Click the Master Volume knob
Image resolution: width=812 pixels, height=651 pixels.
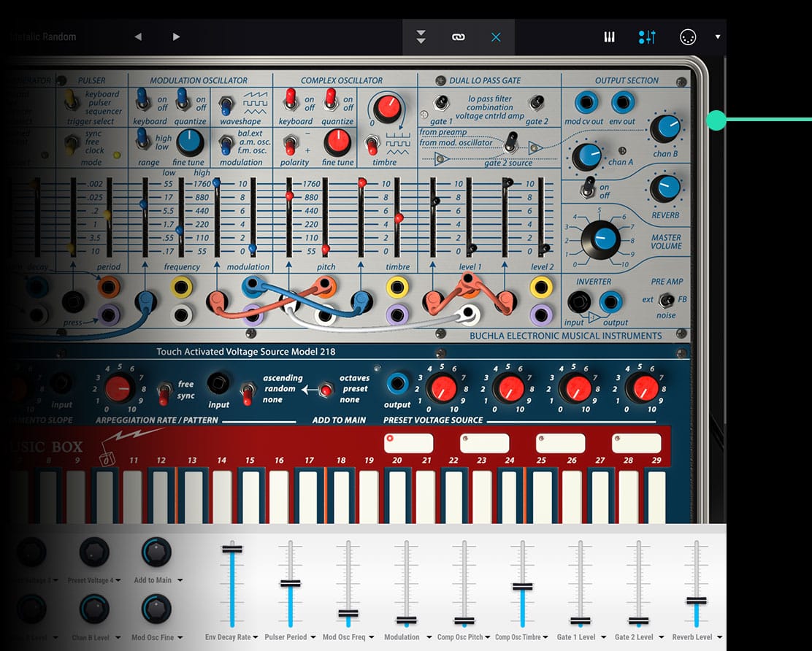[601, 241]
